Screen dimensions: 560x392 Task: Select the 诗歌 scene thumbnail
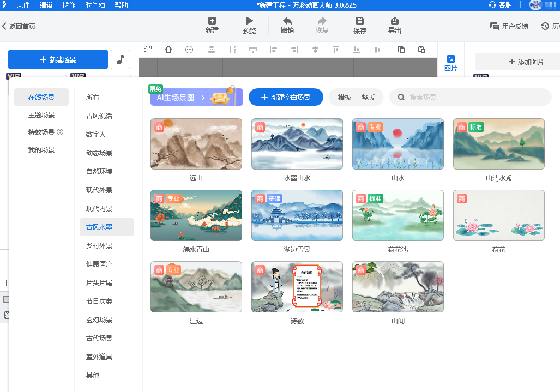pyautogui.click(x=297, y=287)
